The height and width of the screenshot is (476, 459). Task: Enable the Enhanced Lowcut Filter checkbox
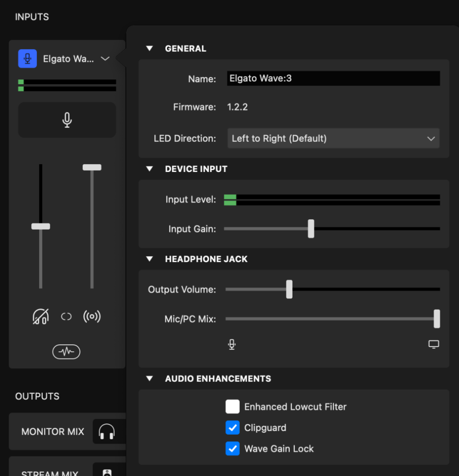click(x=233, y=407)
